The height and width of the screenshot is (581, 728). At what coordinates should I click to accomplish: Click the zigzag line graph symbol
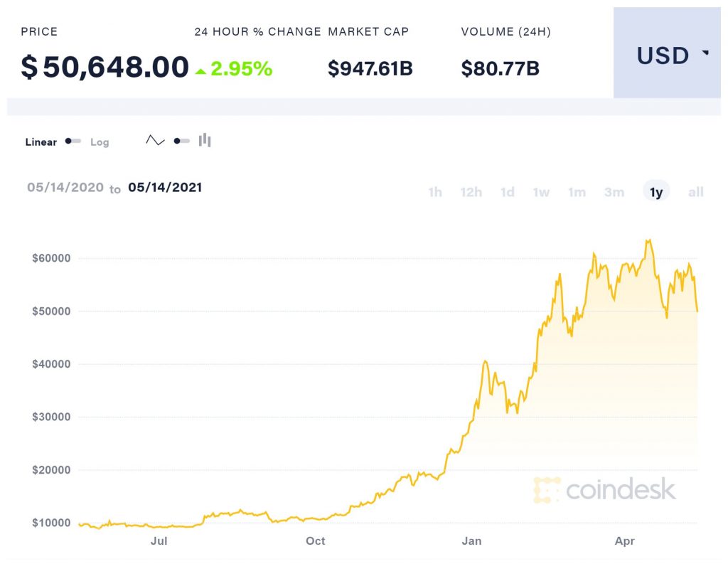coord(155,139)
